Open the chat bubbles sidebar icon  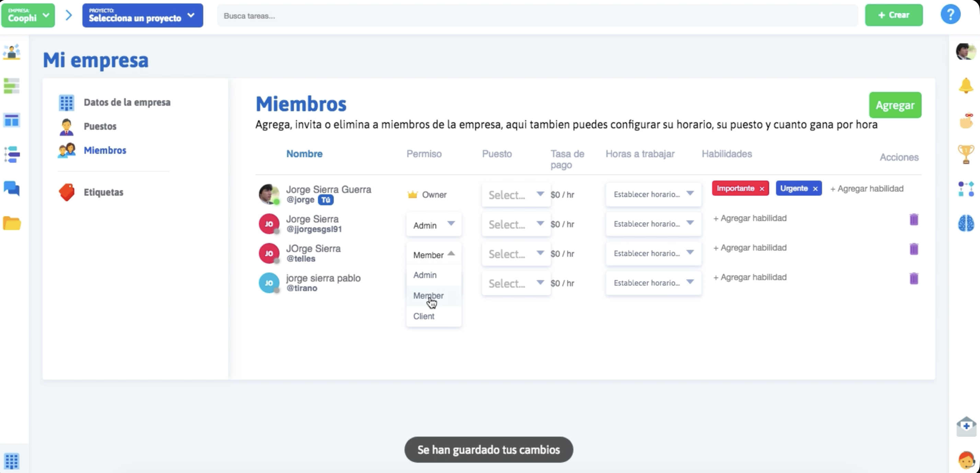[12, 188]
